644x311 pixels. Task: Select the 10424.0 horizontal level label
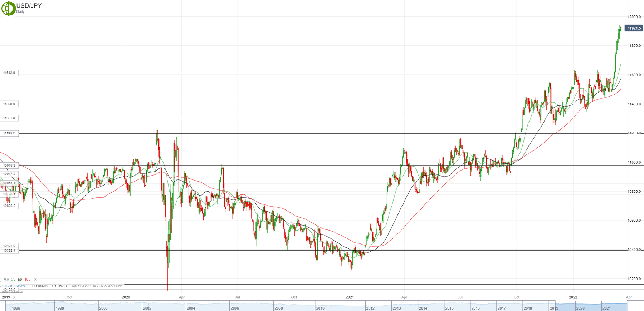point(9,246)
